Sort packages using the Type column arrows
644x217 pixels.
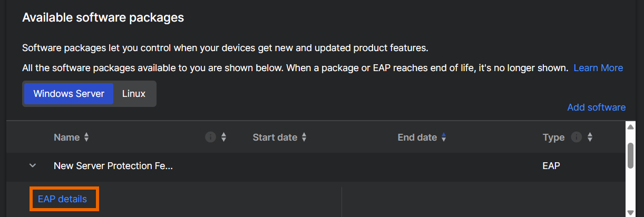(x=590, y=137)
